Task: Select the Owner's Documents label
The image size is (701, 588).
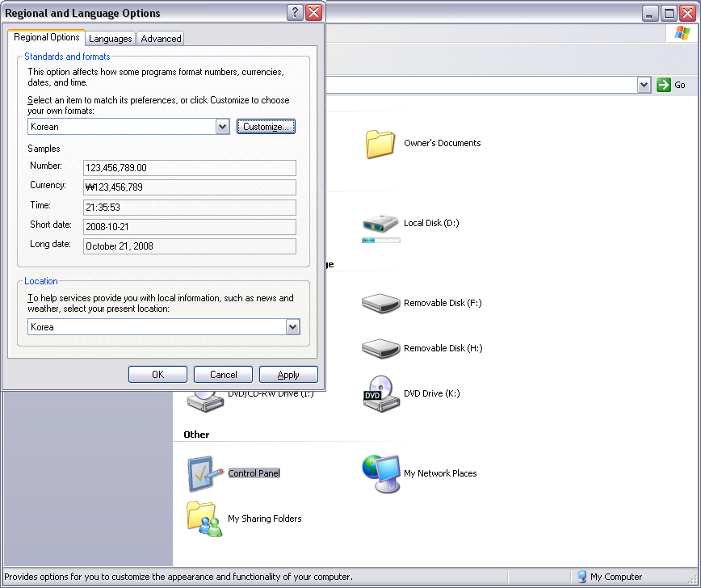Action: (442, 144)
